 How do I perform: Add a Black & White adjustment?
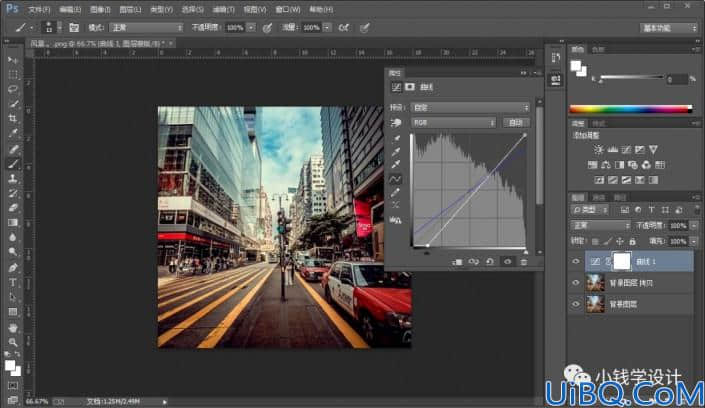pos(619,165)
